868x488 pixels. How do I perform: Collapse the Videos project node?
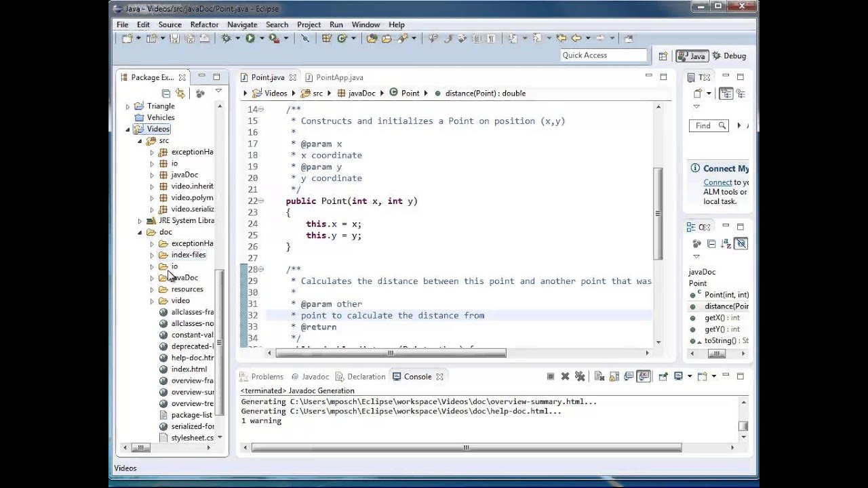coord(127,129)
